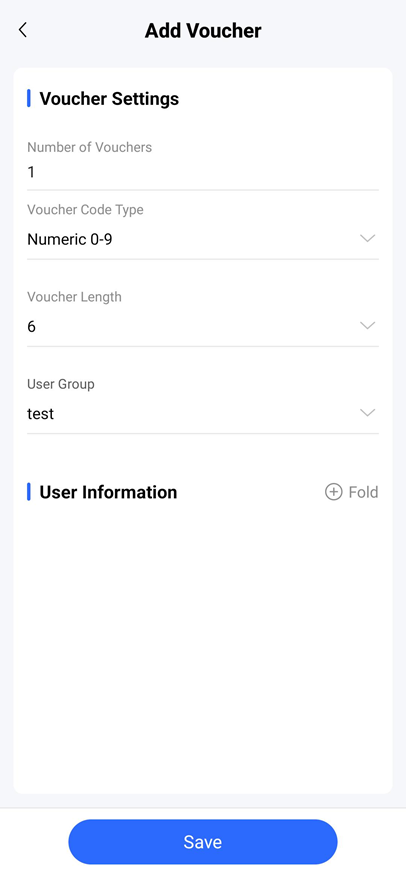This screenshot has width=406, height=875.
Task: Click the Voucher Code Type label
Action: coord(85,210)
